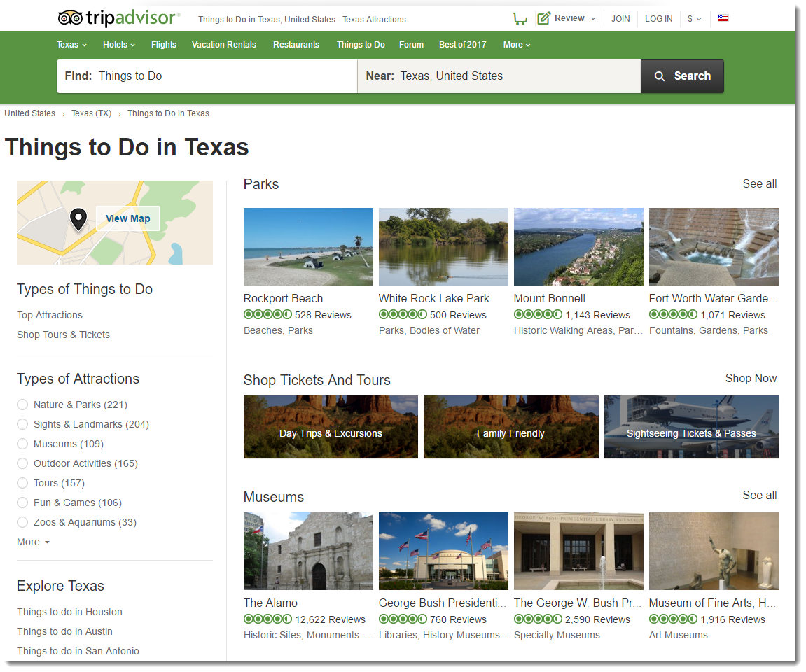Open the Review dropdown arrow
806x672 pixels.
[x=593, y=18]
